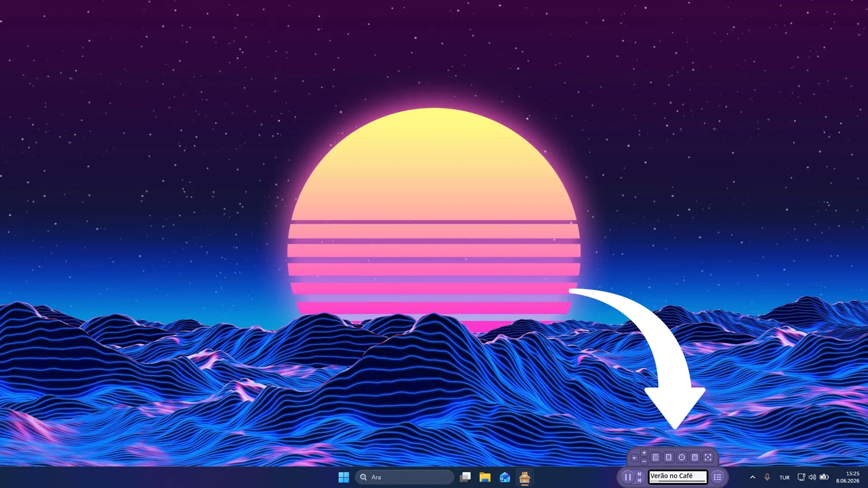Open the calculator icon in widget toolbar

point(695,457)
